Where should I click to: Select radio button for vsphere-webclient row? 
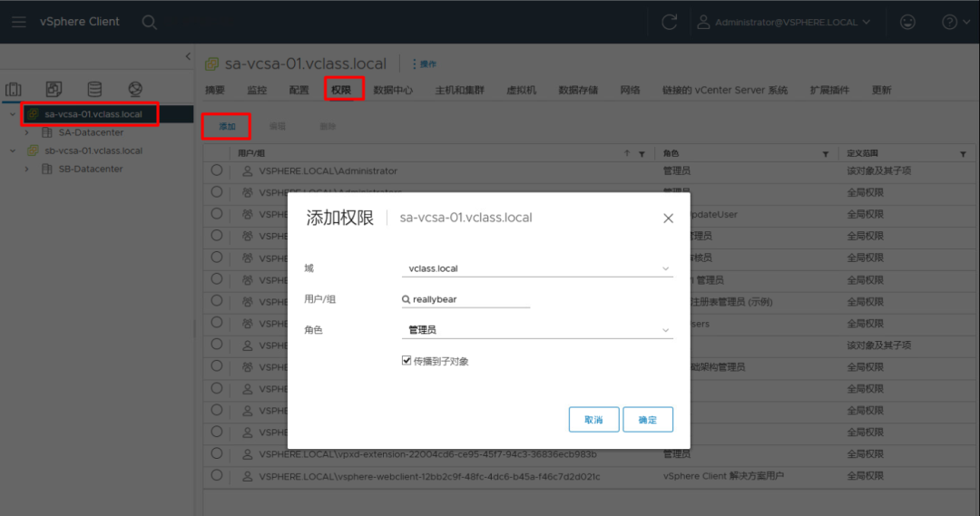pos(216,475)
